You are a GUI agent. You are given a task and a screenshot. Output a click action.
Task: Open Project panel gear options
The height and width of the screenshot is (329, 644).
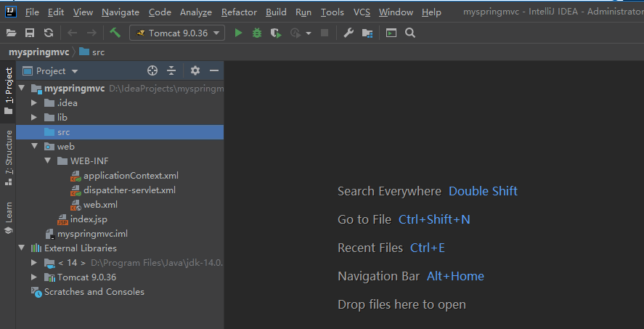195,70
